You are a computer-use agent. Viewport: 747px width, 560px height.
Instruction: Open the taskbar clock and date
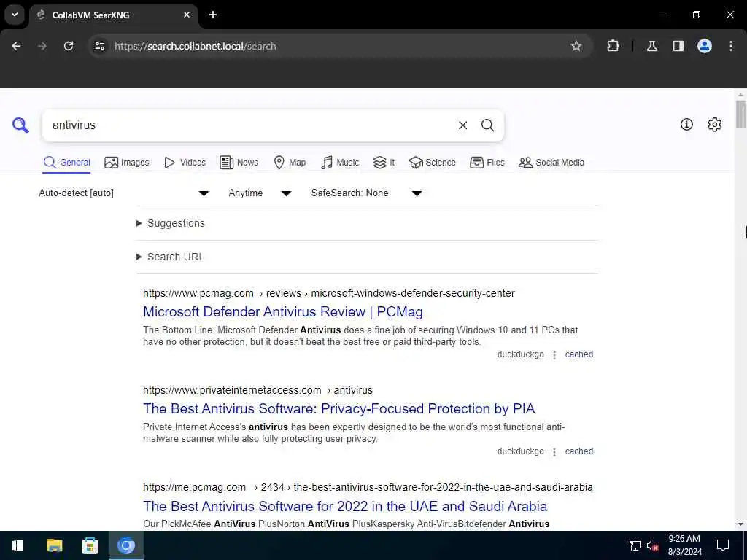pos(684,545)
